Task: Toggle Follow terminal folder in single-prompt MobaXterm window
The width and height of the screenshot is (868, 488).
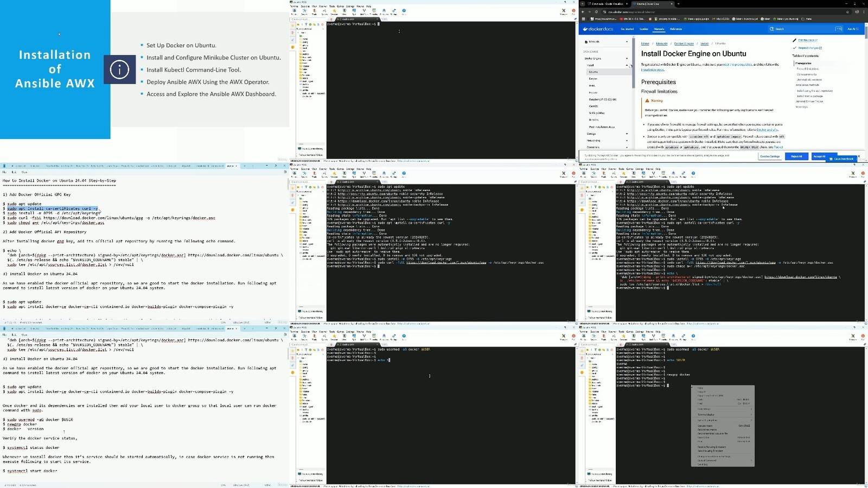Action: [x=311, y=155]
